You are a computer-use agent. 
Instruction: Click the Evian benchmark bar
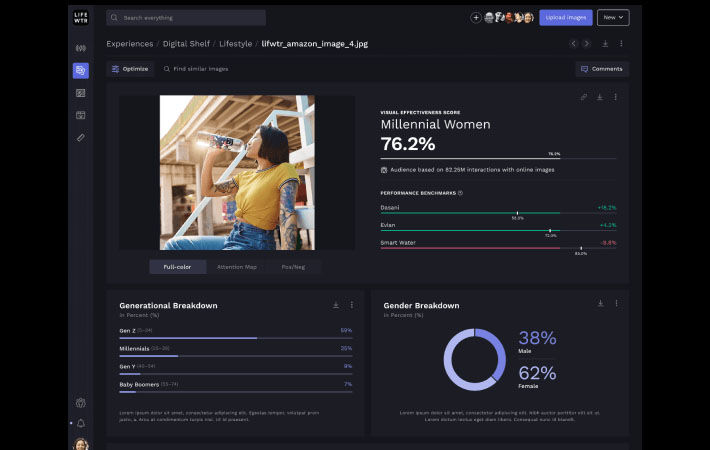pyautogui.click(x=498, y=230)
